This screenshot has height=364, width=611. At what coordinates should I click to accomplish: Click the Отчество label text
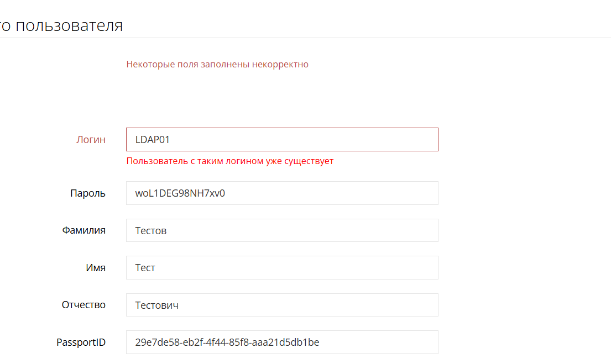[x=83, y=305]
